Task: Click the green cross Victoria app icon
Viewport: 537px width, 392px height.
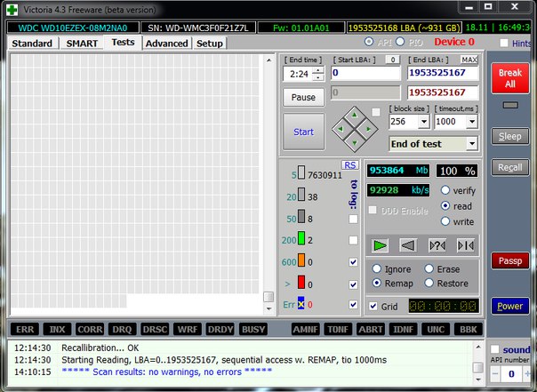Action: [12, 10]
